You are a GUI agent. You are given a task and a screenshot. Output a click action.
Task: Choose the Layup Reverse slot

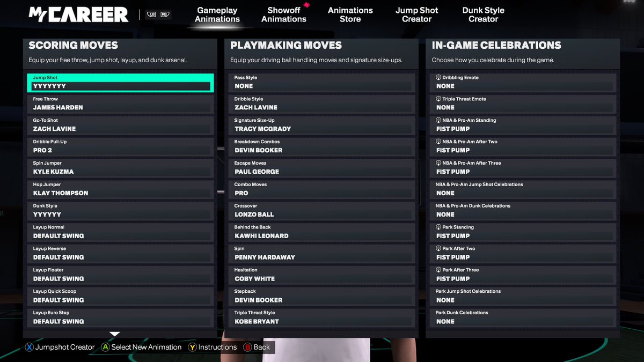coord(120,254)
